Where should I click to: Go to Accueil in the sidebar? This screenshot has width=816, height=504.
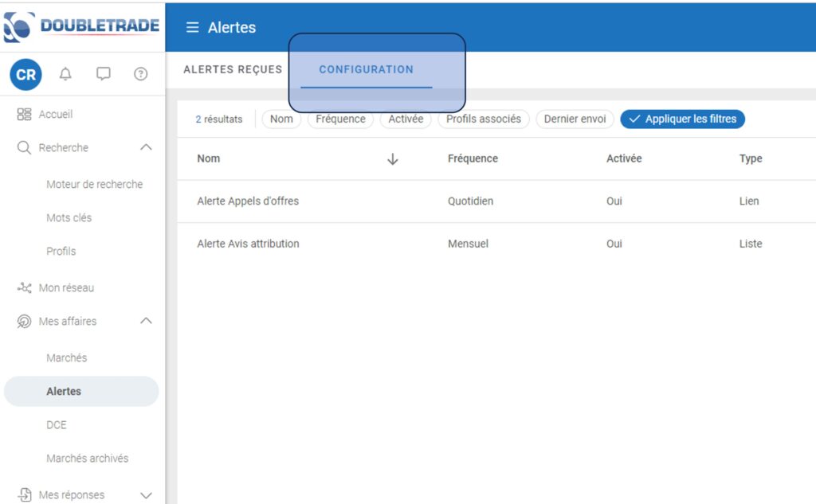tap(55, 115)
